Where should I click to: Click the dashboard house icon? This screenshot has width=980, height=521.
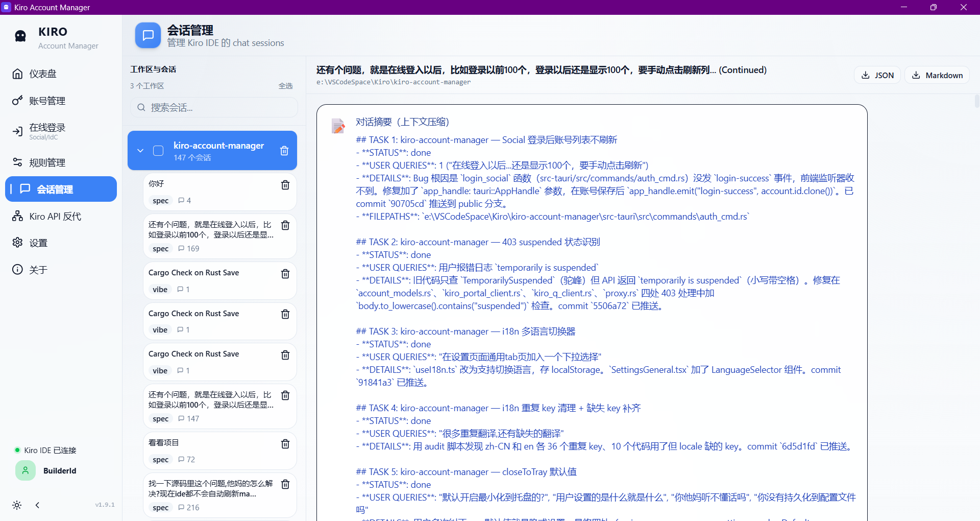click(x=17, y=74)
